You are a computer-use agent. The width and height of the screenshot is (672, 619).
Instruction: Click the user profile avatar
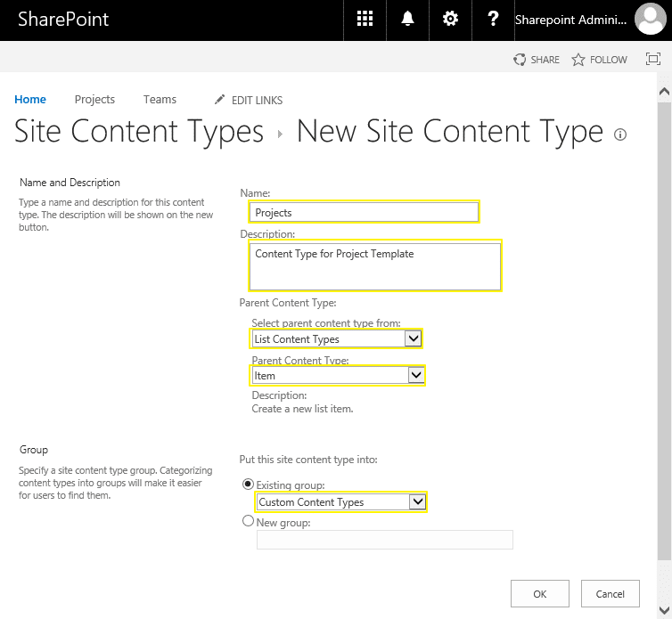point(652,20)
